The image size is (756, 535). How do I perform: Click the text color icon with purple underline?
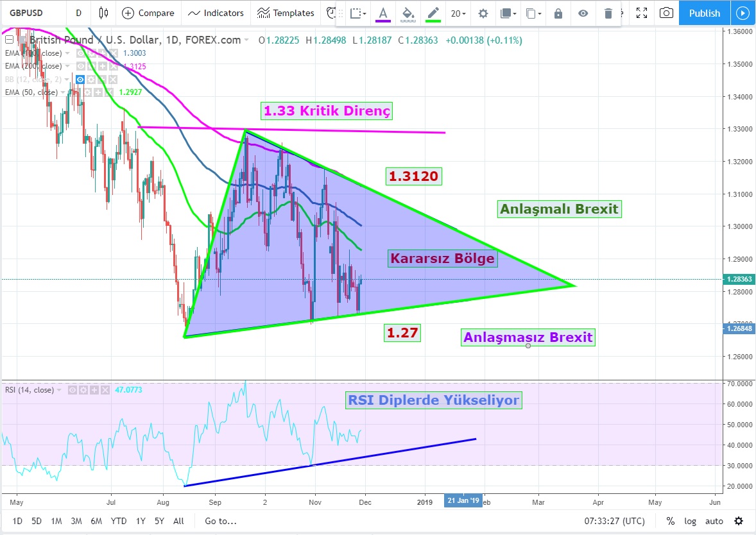click(383, 13)
